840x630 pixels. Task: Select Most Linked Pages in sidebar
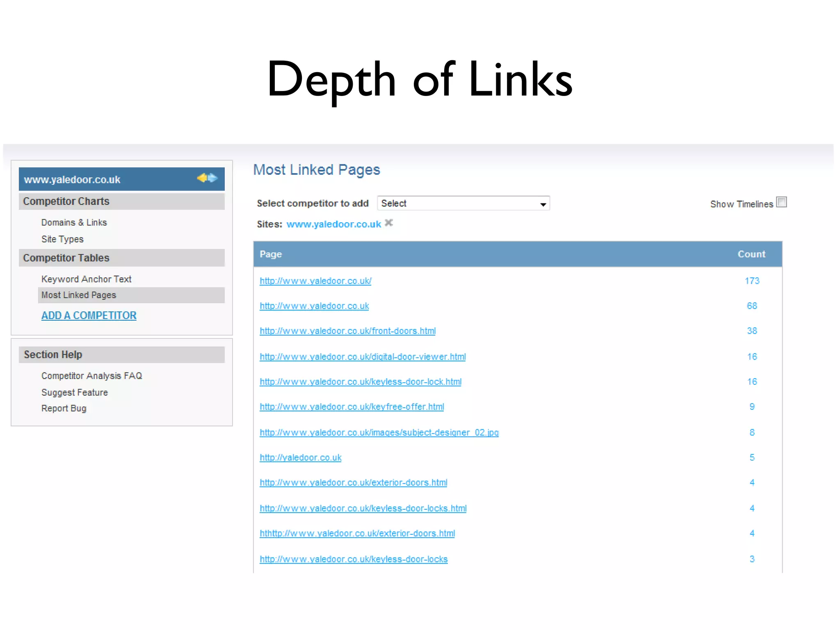coord(131,295)
